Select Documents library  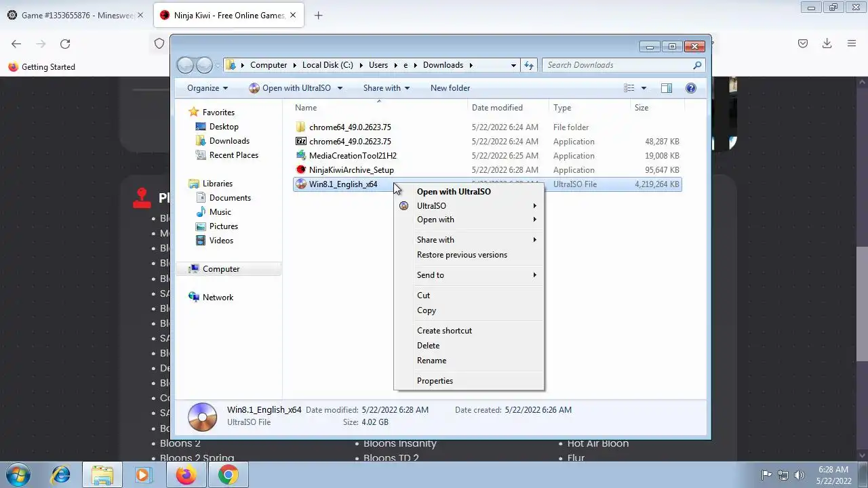230,198
